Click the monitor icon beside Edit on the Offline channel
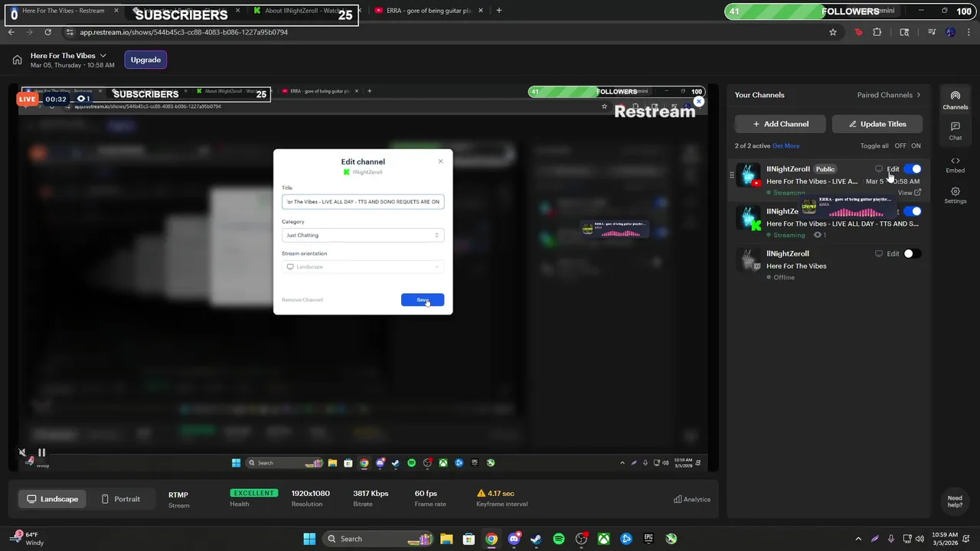Image resolution: width=980 pixels, height=551 pixels. (879, 254)
